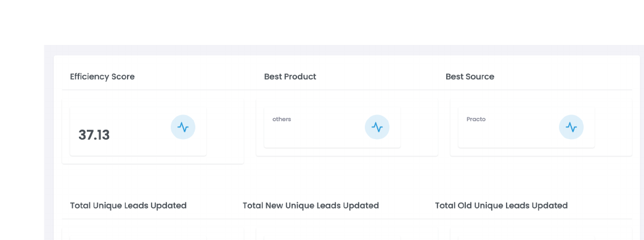Click the Efficiency Score pulse icon
Screen dimensions: 644x240
pyautogui.click(x=183, y=127)
